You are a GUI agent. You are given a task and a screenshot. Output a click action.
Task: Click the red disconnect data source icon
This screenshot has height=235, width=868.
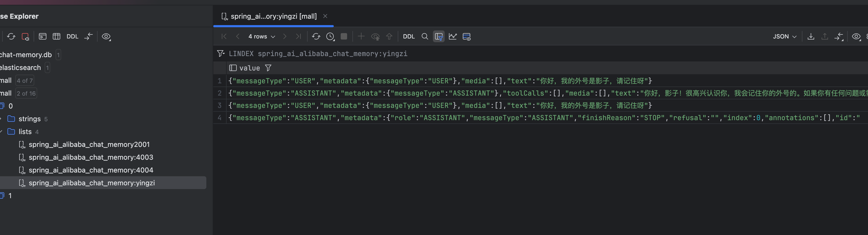coord(25,37)
